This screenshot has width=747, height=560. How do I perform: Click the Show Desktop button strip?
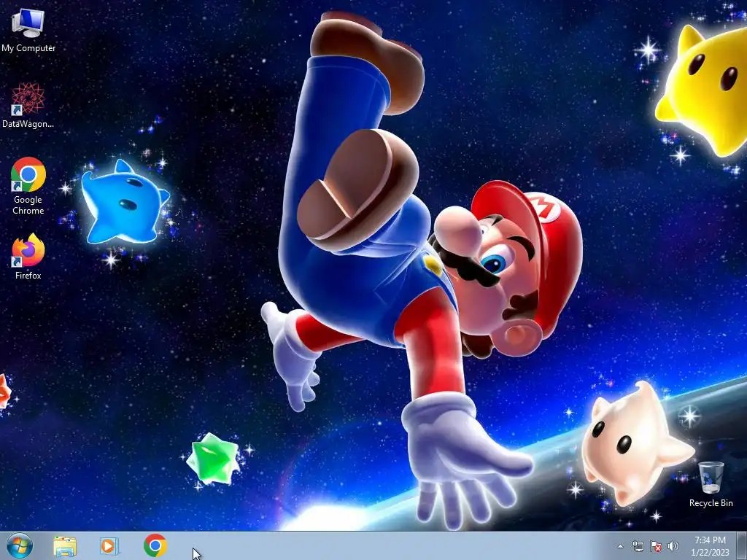tap(742, 546)
